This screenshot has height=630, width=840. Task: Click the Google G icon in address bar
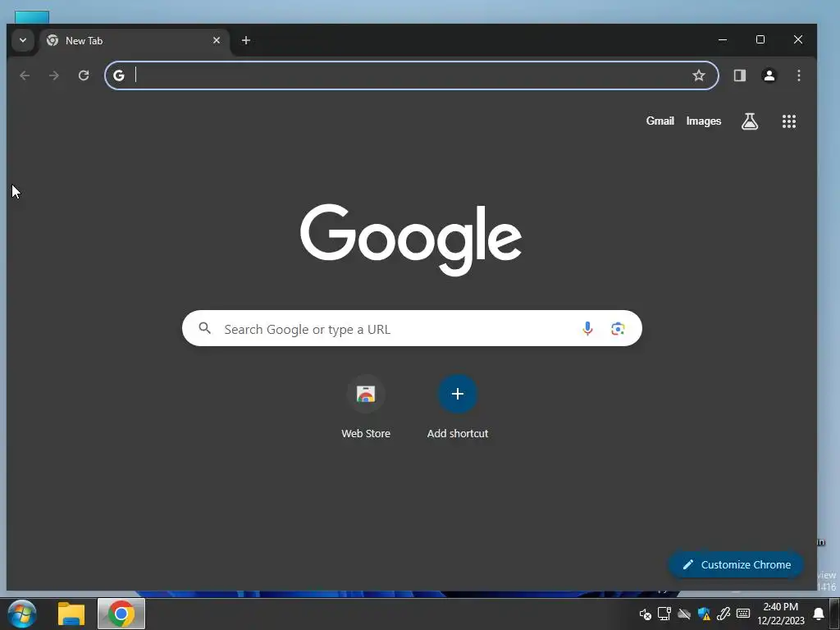(x=119, y=75)
